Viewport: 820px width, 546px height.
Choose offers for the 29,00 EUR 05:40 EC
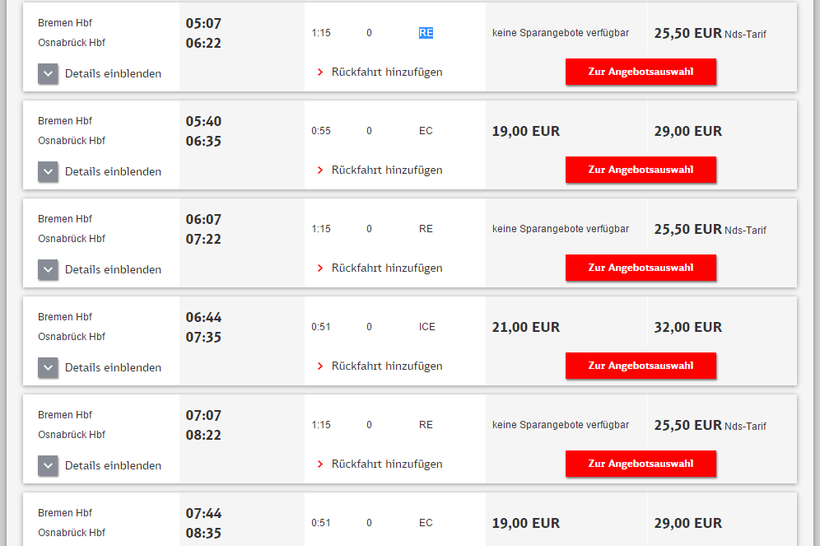(x=640, y=170)
